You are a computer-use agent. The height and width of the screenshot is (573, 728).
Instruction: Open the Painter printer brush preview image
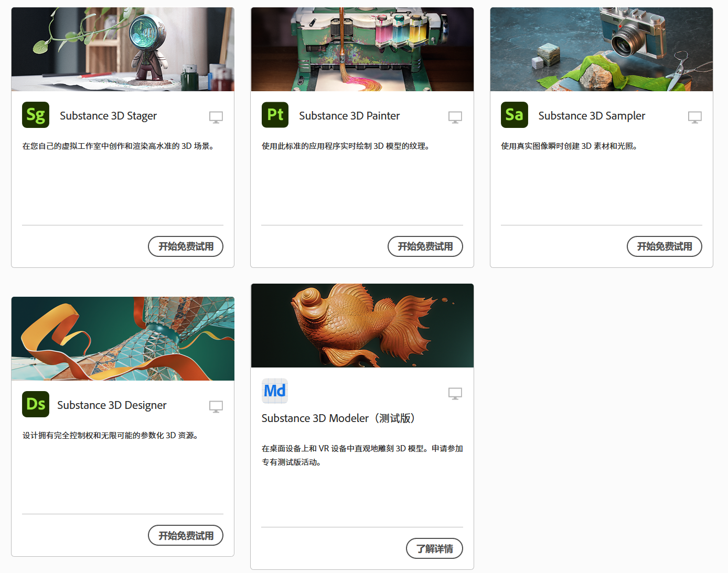point(362,49)
